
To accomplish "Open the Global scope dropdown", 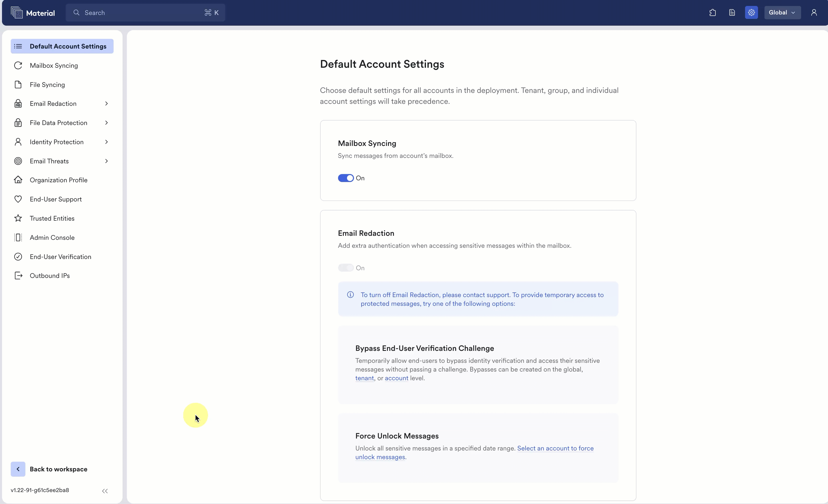I will click(782, 13).
